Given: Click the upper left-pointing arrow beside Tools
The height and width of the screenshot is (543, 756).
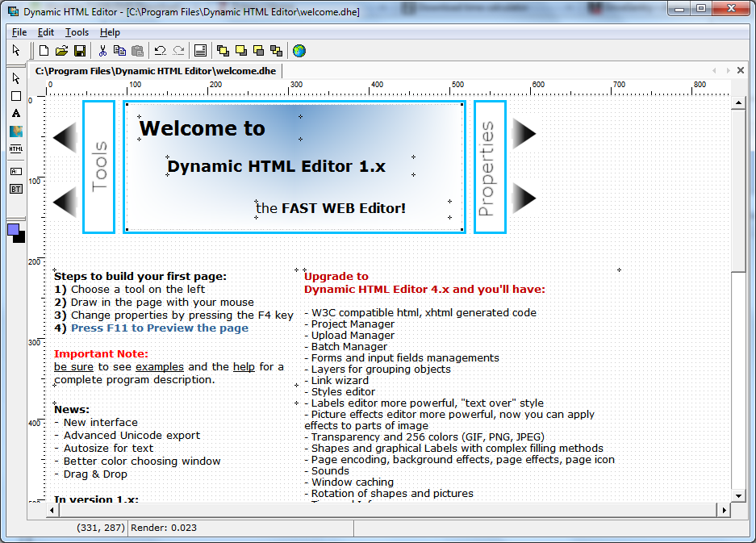Looking at the screenshot, I should (x=65, y=136).
